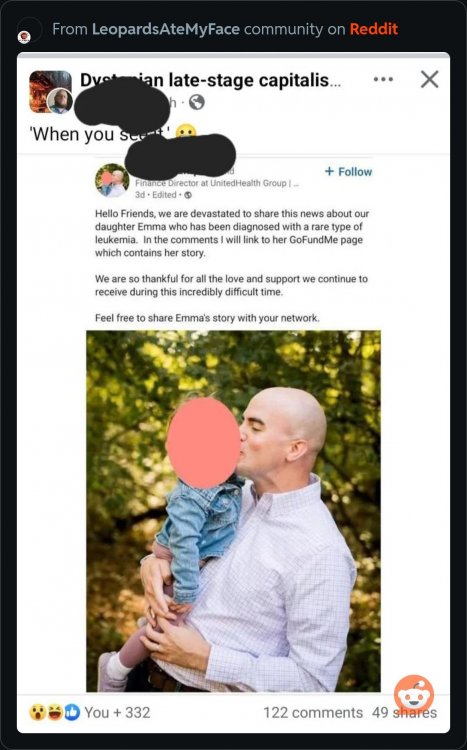Open the father and child photo

234,511
